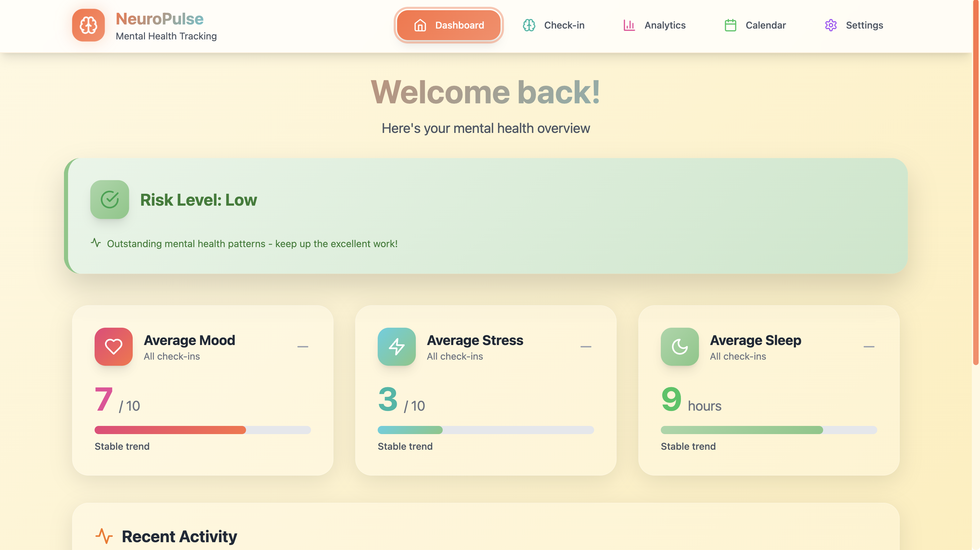The height and width of the screenshot is (550, 980).
Task: Click the heart icon on Average Mood
Action: point(113,347)
